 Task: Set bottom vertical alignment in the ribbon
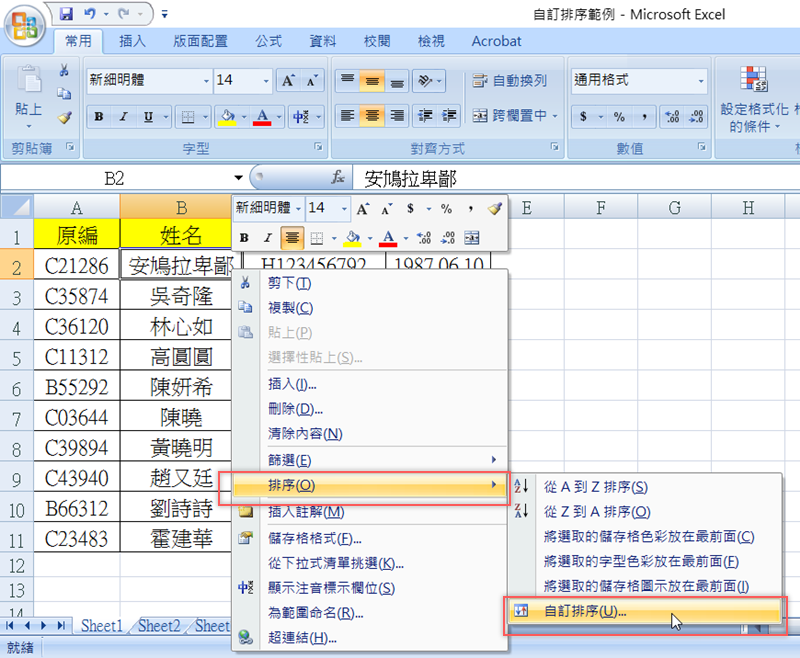pyautogui.click(x=397, y=81)
